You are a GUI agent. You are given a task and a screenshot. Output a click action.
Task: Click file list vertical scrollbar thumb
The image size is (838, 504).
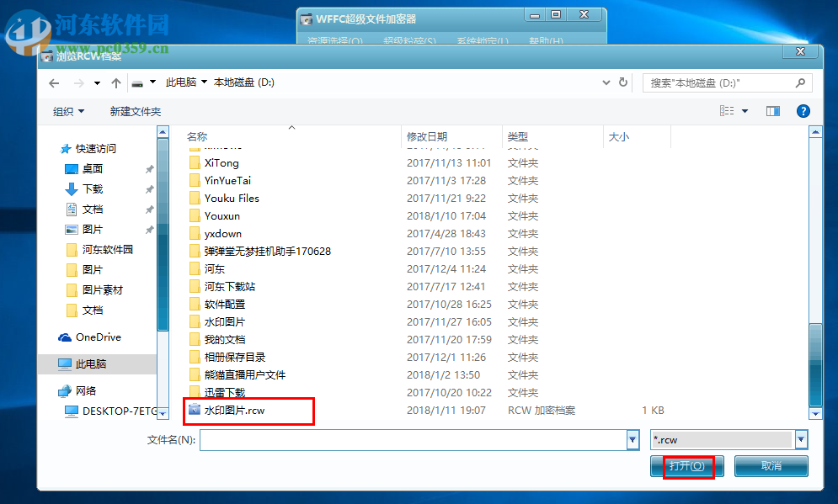pyautogui.click(x=815, y=364)
